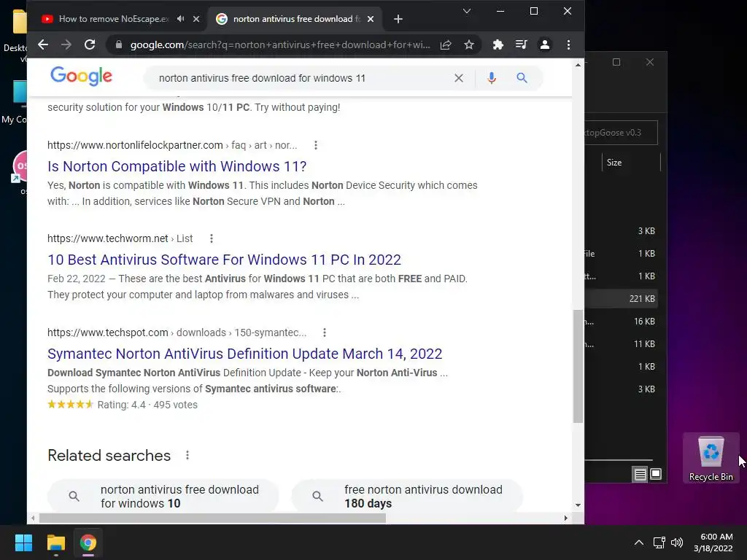Open Chrome profile avatar icon
Image resolution: width=747 pixels, height=560 pixels.
(544, 44)
